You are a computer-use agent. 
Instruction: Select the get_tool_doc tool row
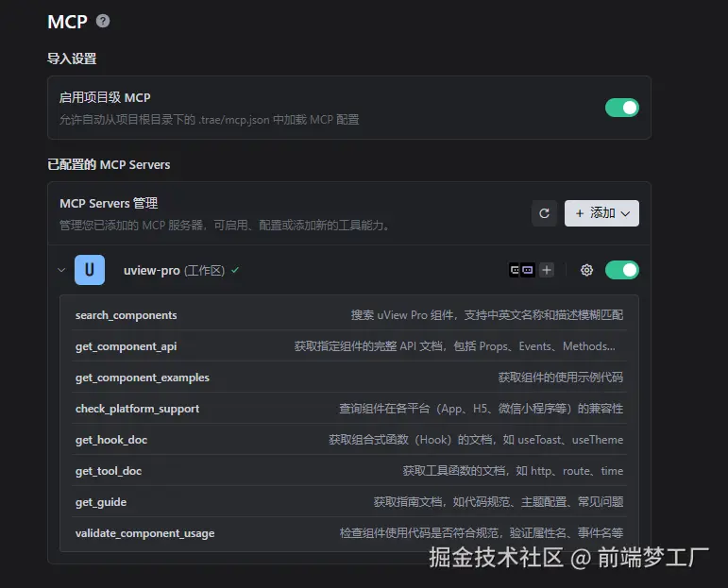(x=349, y=471)
